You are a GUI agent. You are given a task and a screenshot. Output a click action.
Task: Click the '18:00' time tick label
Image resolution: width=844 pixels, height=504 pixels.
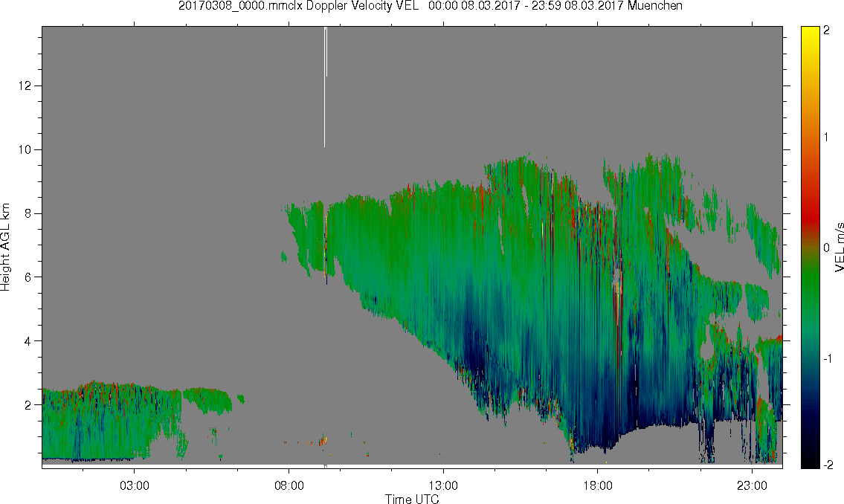point(598,485)
